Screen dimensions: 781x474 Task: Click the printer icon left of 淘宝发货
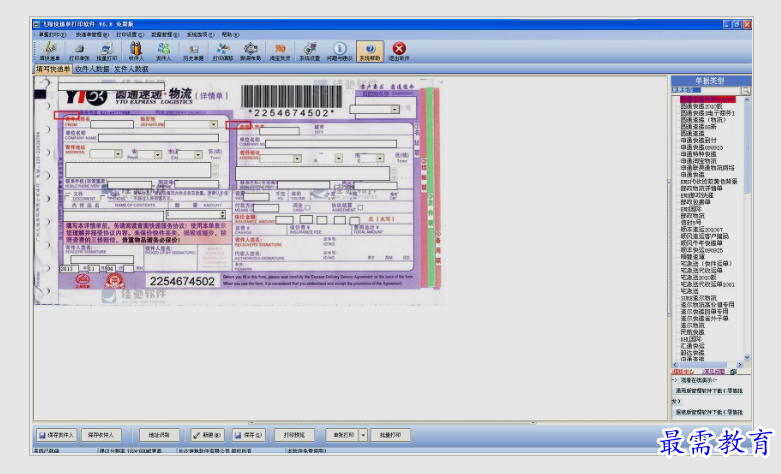tap(251, 51)
